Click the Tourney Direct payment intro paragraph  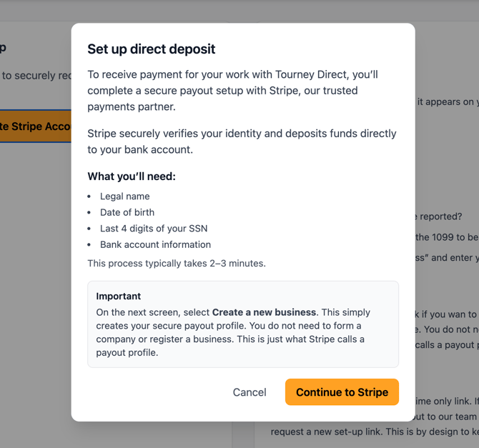pos(232,91)
